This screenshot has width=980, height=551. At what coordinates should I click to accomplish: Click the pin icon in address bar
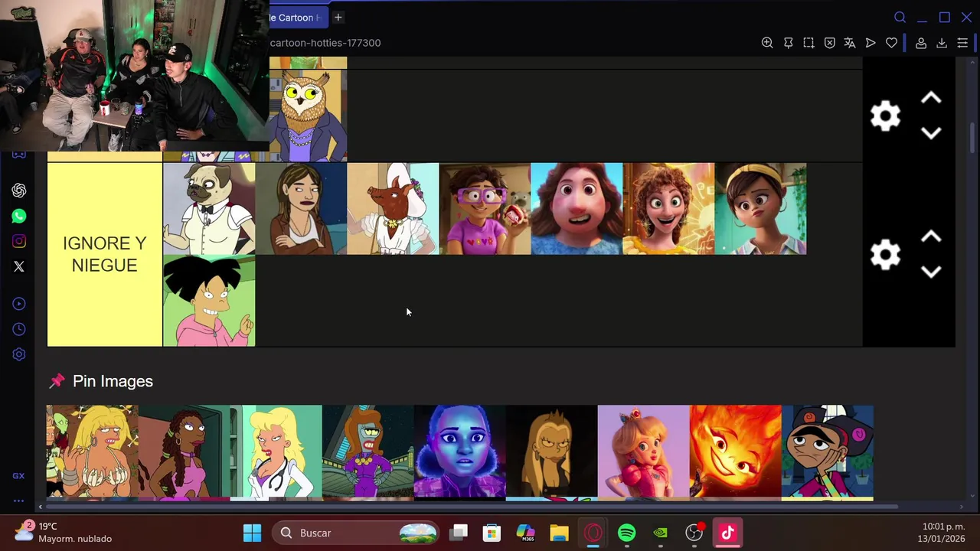[x=788, y=43]
